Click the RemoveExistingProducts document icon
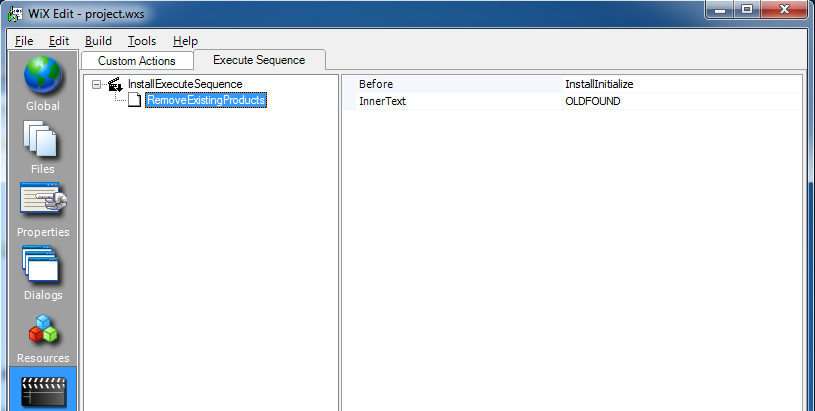The width and height of the screenshot is (815, 411). coord(134,101)
